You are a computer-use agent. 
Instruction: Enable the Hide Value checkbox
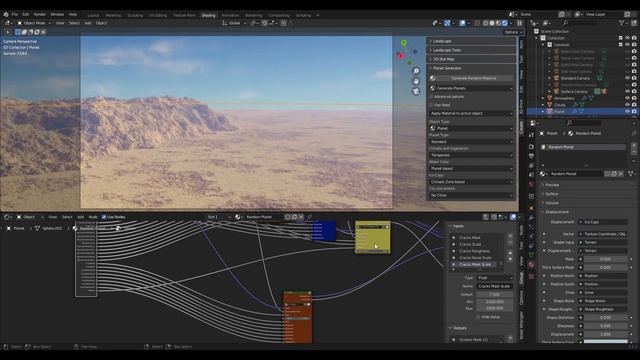478,317
